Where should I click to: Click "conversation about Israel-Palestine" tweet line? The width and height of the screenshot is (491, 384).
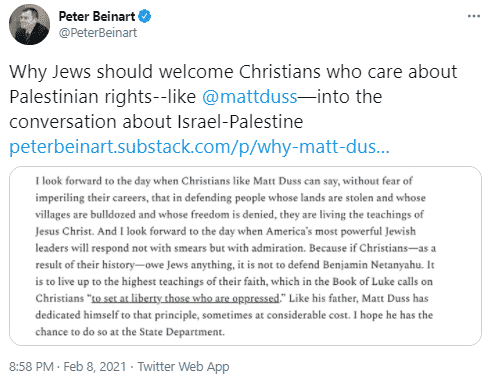click(156, 122)
